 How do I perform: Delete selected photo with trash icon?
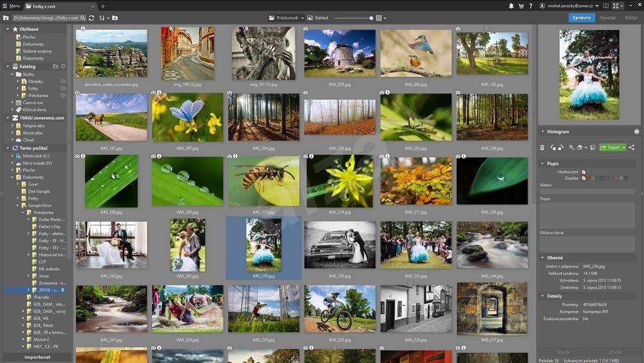coord(542,147)
